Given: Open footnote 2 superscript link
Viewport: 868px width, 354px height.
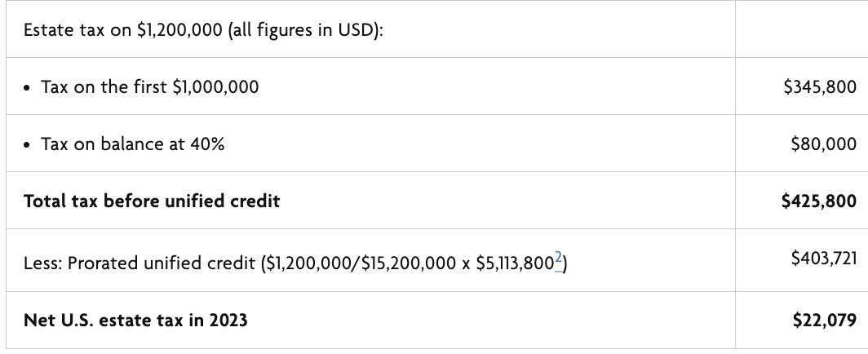Looking at the screenshot, I should (558, 259).
